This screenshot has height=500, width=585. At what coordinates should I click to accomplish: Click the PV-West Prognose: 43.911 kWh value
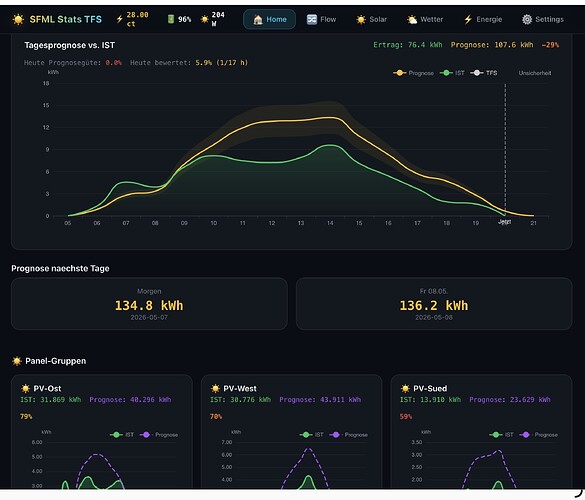click(320, 400)
